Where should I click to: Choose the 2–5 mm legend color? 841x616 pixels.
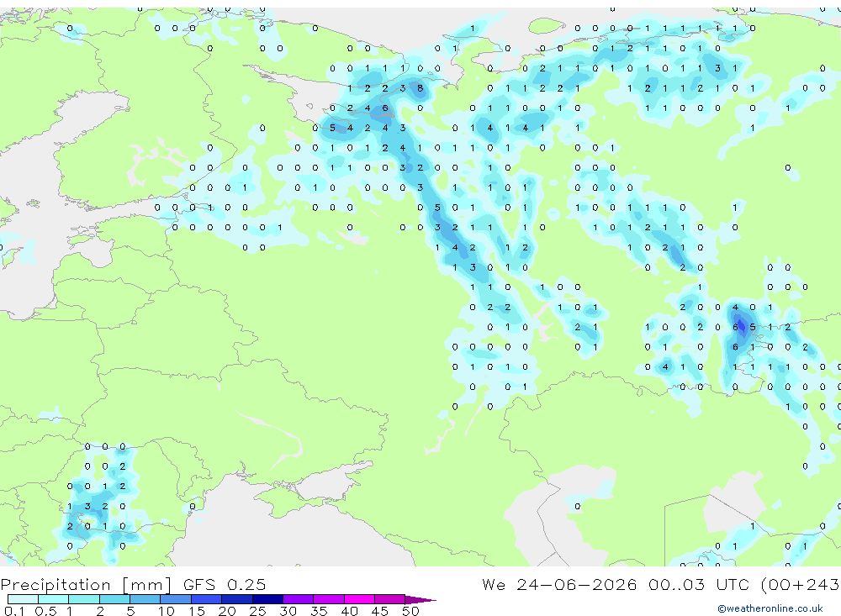click(114, 599)
